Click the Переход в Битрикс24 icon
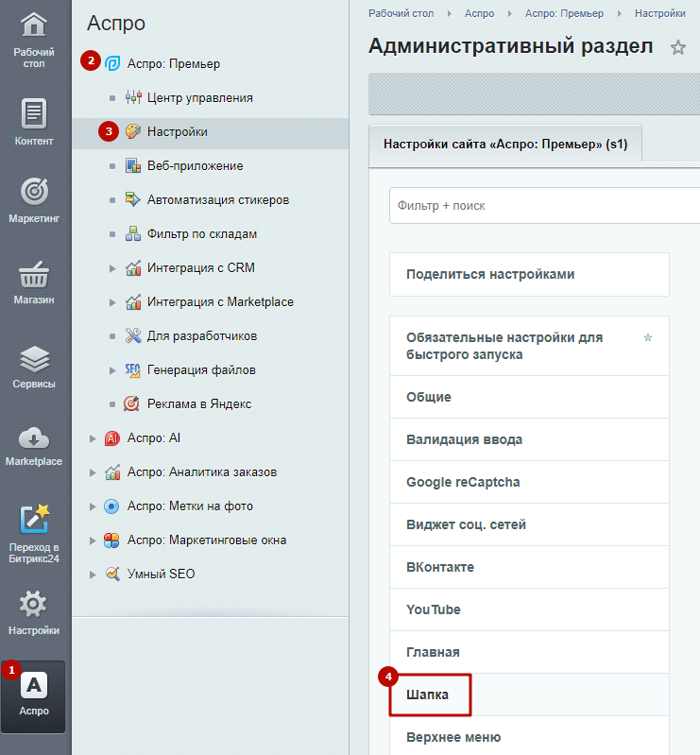 34,520
